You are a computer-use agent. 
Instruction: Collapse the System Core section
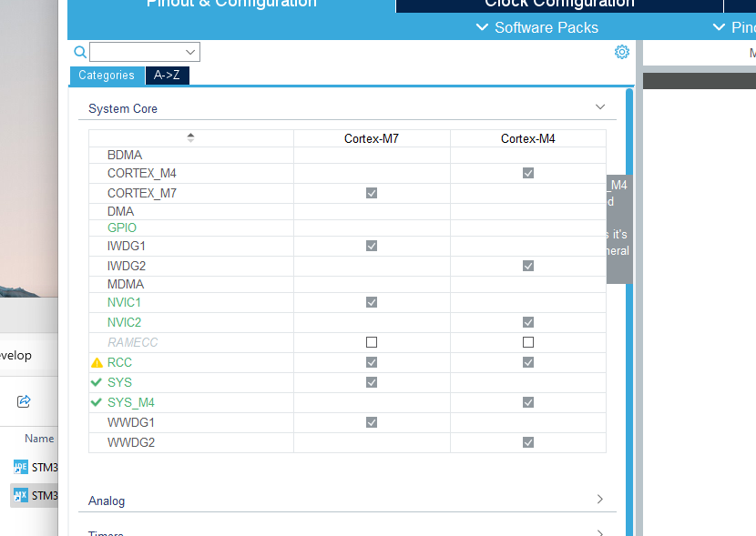[600, 106]
